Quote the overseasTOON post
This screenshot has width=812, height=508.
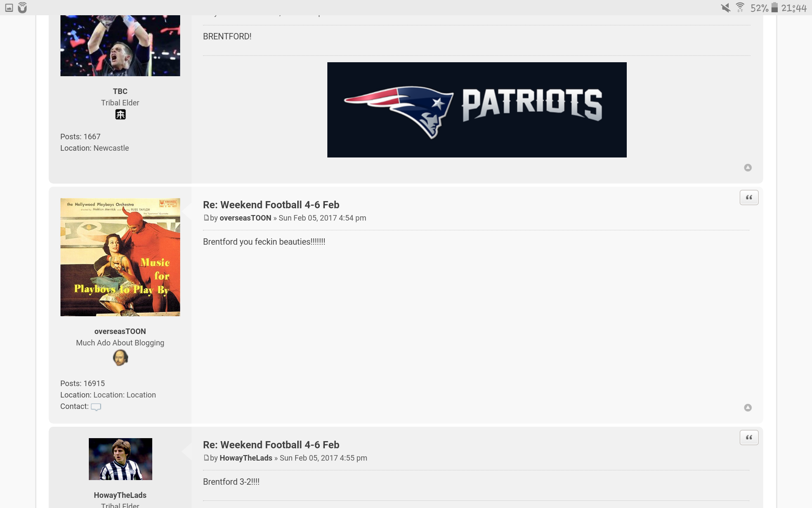click(x=749, y=198)
